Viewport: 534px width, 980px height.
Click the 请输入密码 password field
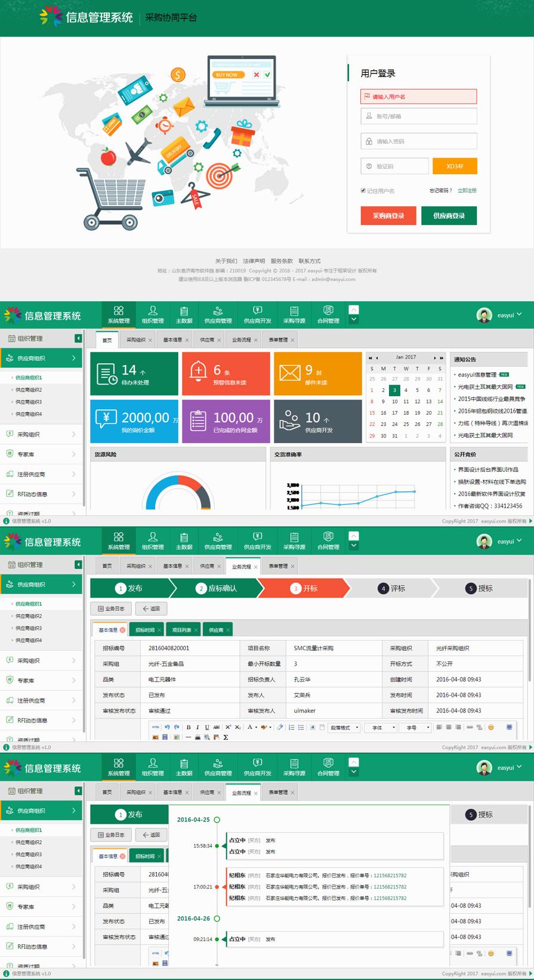[x=418, y=141]
